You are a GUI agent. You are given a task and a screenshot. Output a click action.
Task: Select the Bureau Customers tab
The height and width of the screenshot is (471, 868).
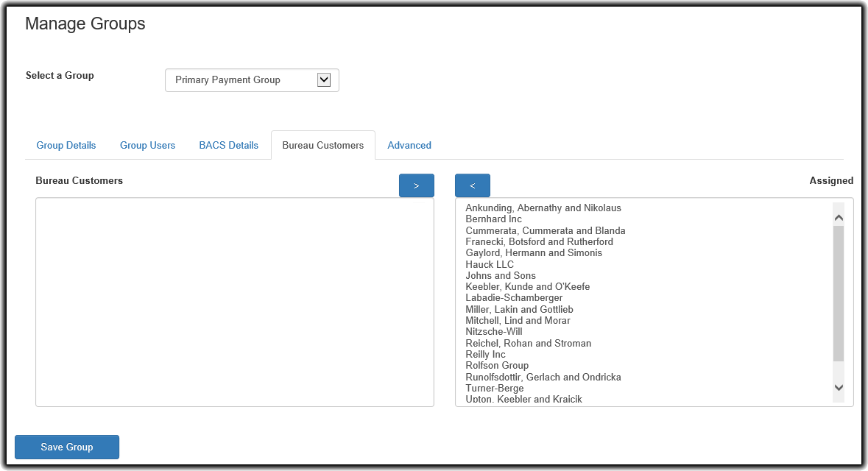pyautogui.click(x=322, y=145)
